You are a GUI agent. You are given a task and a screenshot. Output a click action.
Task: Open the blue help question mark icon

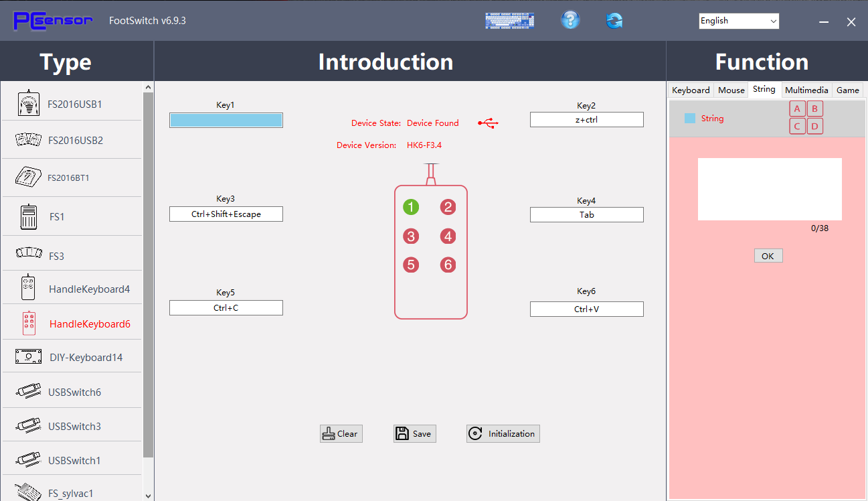570,20
